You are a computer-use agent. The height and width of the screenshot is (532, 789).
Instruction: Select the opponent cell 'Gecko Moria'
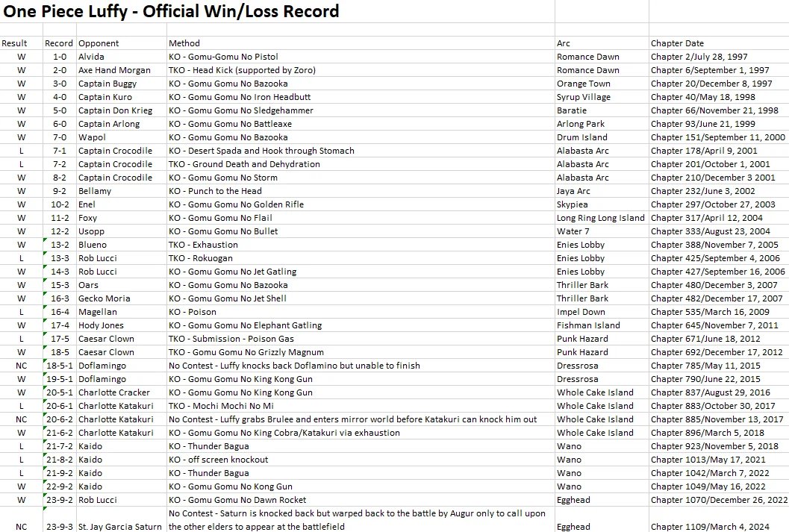tap(122, 298)
